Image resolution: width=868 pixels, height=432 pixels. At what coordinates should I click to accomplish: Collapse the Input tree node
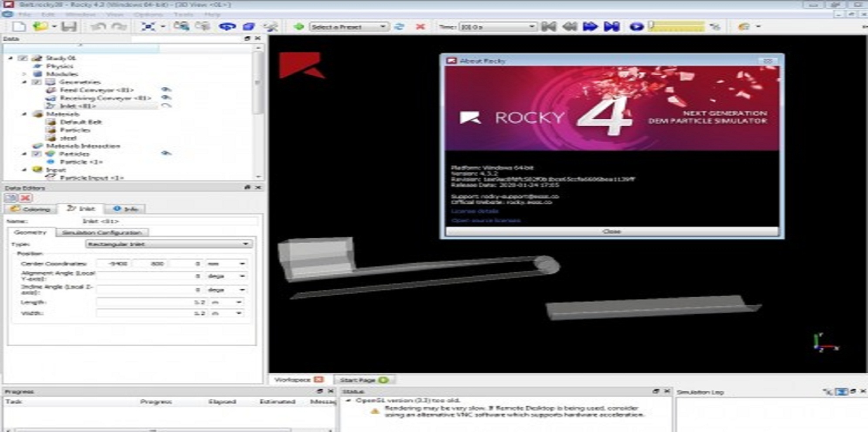click(x=24, y=170)
